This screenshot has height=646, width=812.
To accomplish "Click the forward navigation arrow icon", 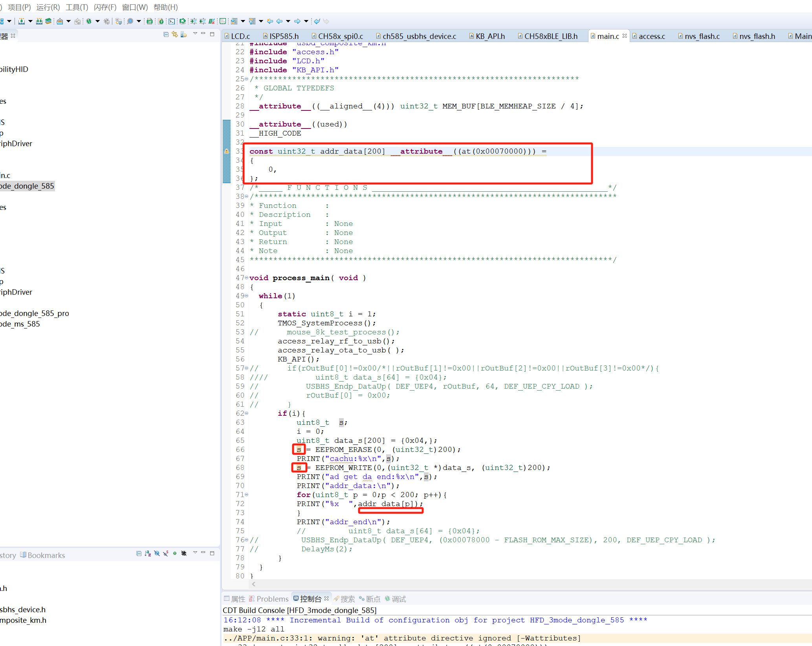I will point(297,21).
